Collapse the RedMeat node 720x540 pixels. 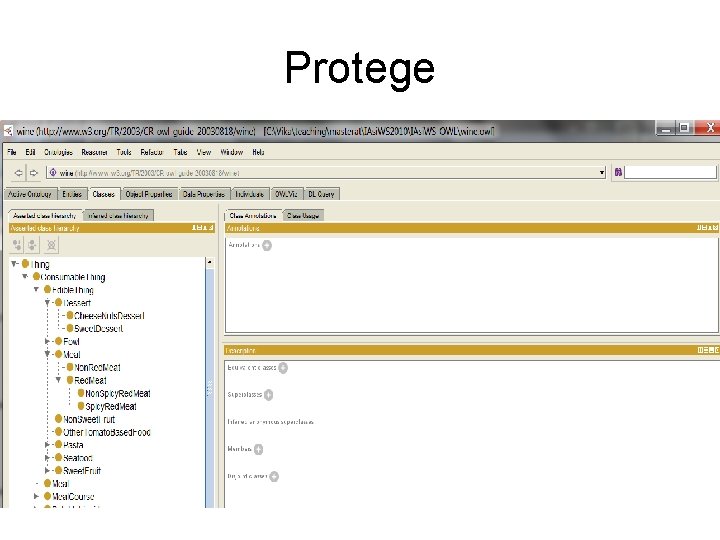tap(58, 380)
